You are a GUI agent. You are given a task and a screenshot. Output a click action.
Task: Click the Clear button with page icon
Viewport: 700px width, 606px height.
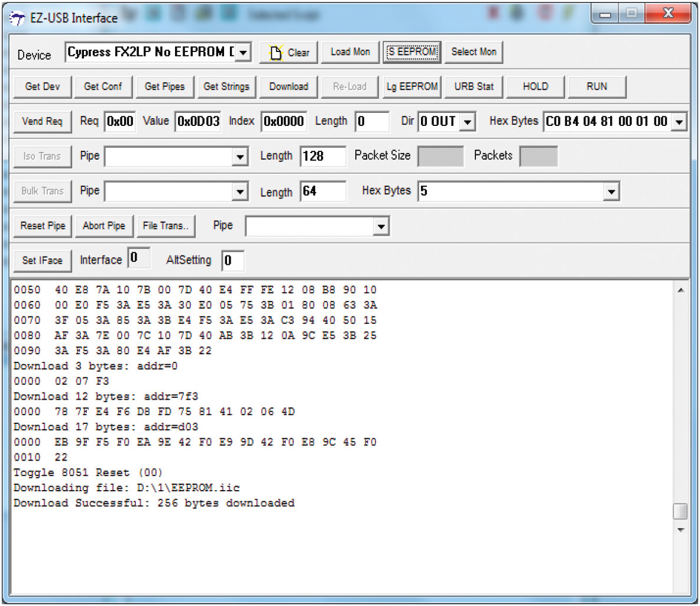pos(289,53)
